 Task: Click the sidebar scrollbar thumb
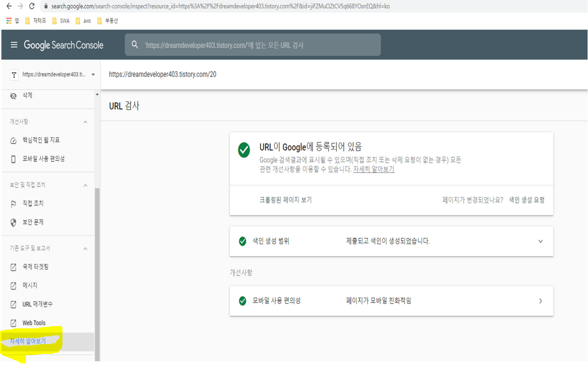[97, 275]
